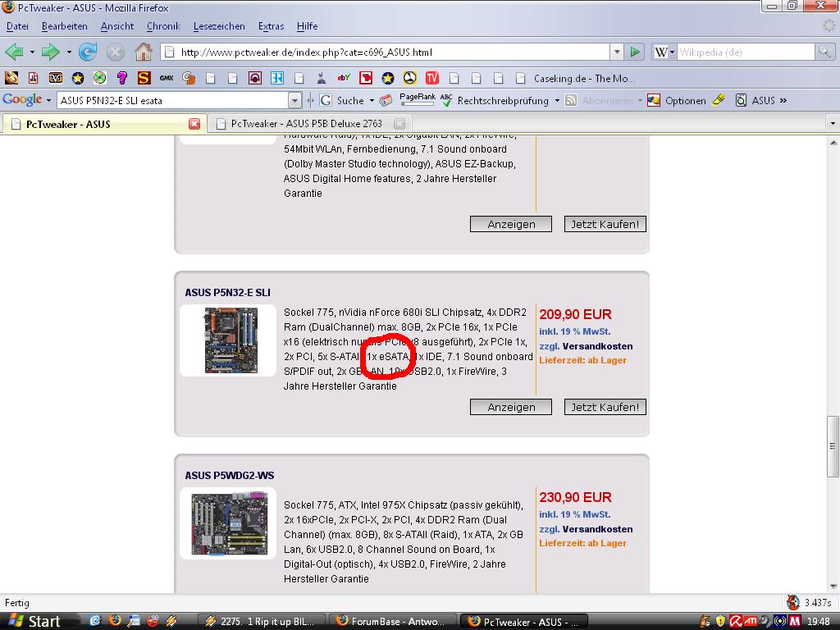Click the status bar load-time icon

coord(793,602)
